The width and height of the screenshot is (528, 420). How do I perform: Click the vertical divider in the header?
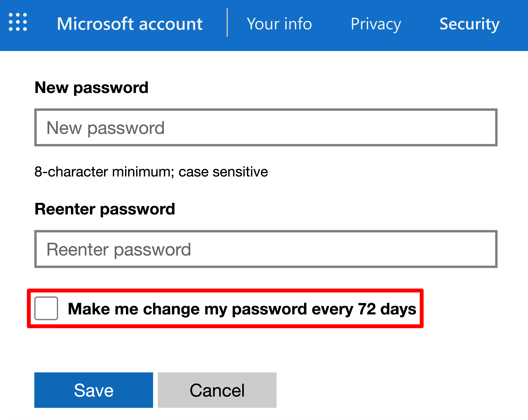click(227, 23)
